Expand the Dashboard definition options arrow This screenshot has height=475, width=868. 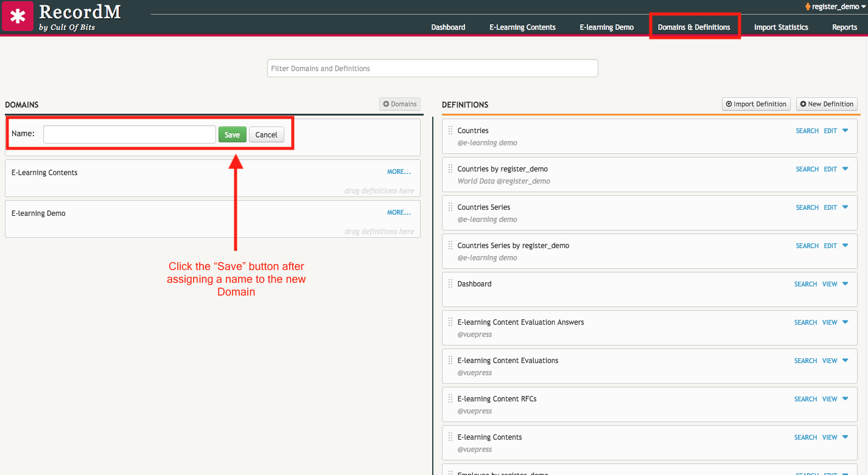coord(845,283)
